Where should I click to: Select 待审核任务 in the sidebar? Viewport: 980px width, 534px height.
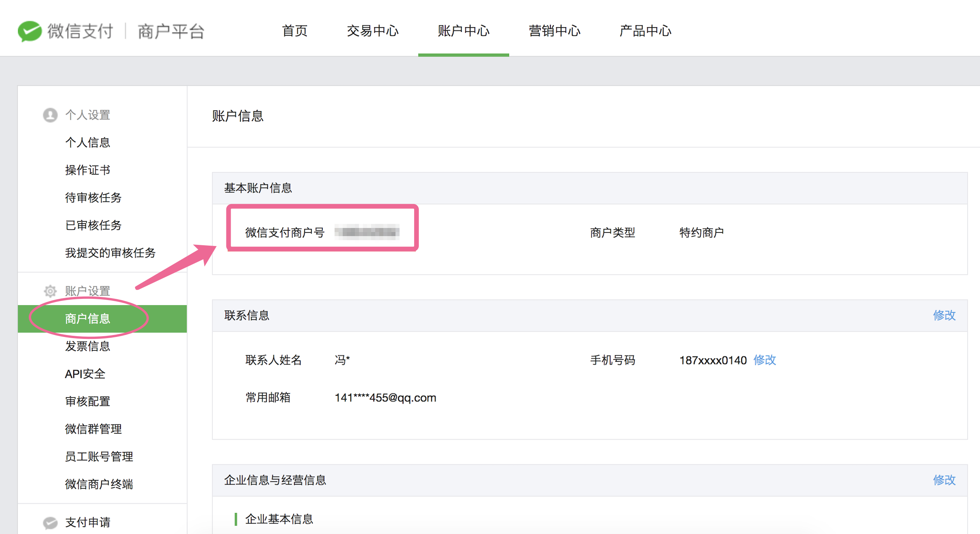[x=93, y=197]
